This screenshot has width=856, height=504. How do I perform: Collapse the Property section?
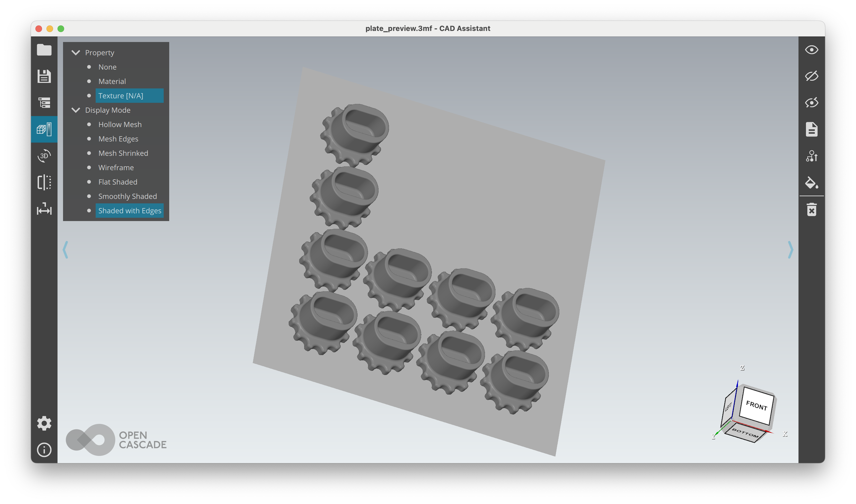tap(76, 52)
